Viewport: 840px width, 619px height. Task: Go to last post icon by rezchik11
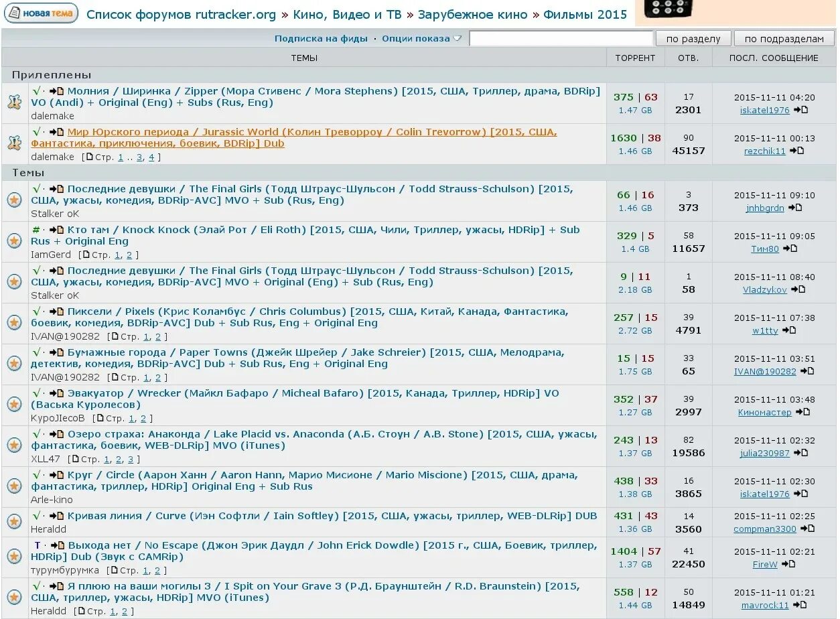(796, 151)
